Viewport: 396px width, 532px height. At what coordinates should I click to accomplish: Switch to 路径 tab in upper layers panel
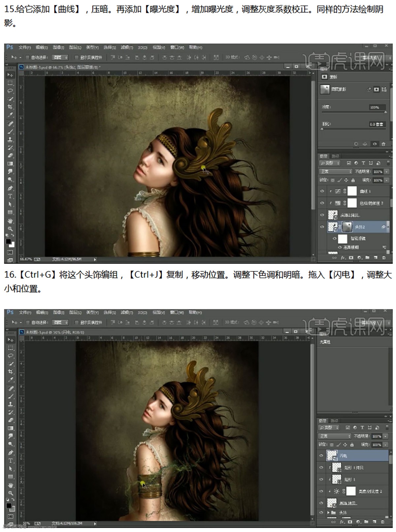pos(335,156)
